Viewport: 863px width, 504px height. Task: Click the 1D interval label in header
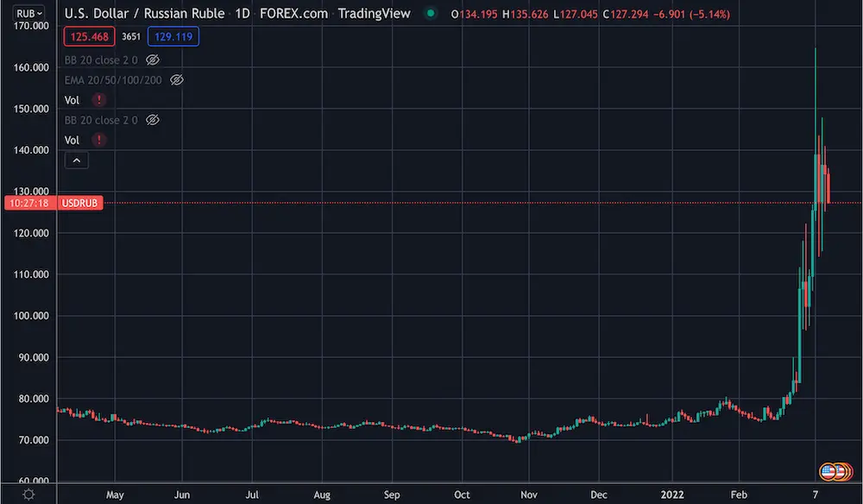coord(243,14)
